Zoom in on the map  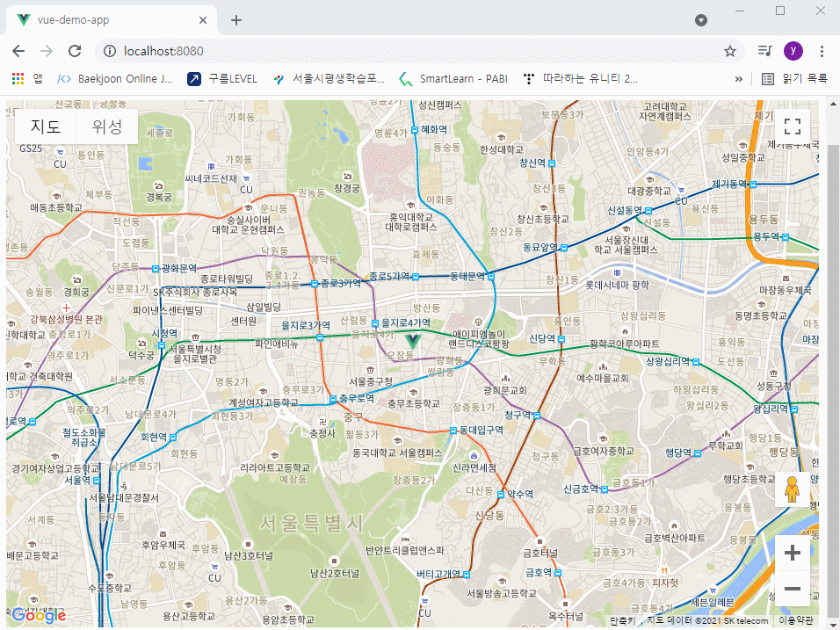coord(793,553)
